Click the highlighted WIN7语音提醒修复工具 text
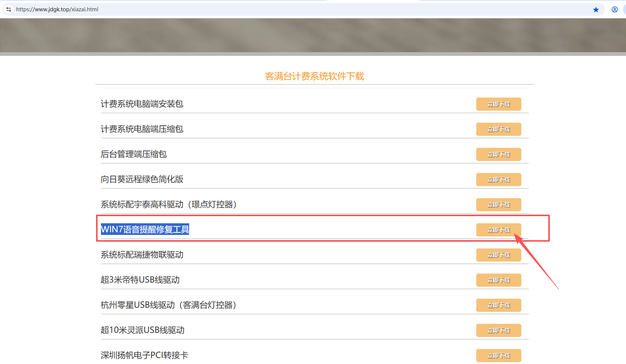Viewport: 626px width, 364px height. (x=145, y=229)
